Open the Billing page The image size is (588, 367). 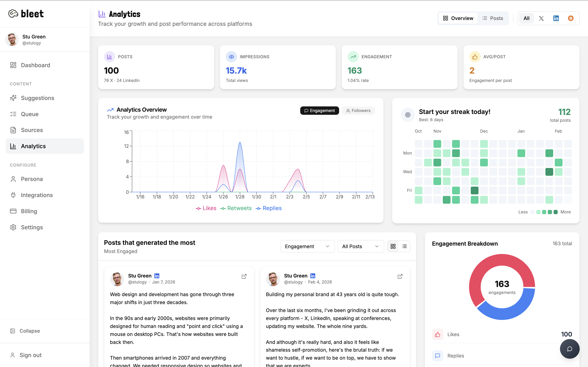tap(29, 211)
